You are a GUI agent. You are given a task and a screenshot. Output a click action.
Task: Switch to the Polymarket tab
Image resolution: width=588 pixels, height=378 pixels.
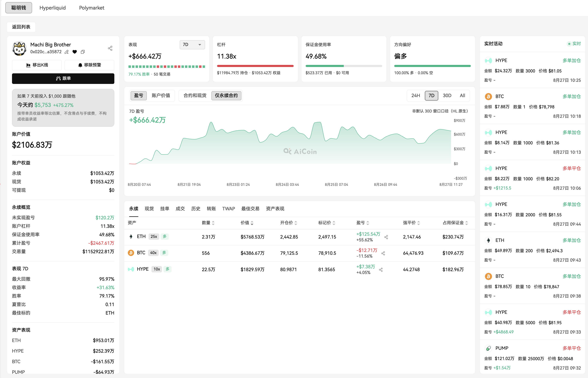point(92,8)
